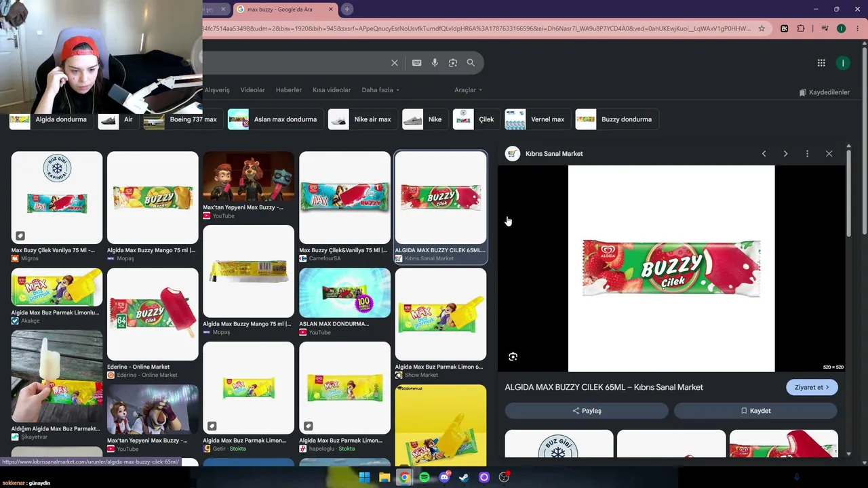This screenshot has width=868, height=488.
Task: Open the Ederine Online Market Buzzy result
Action: tap(153, 323)
